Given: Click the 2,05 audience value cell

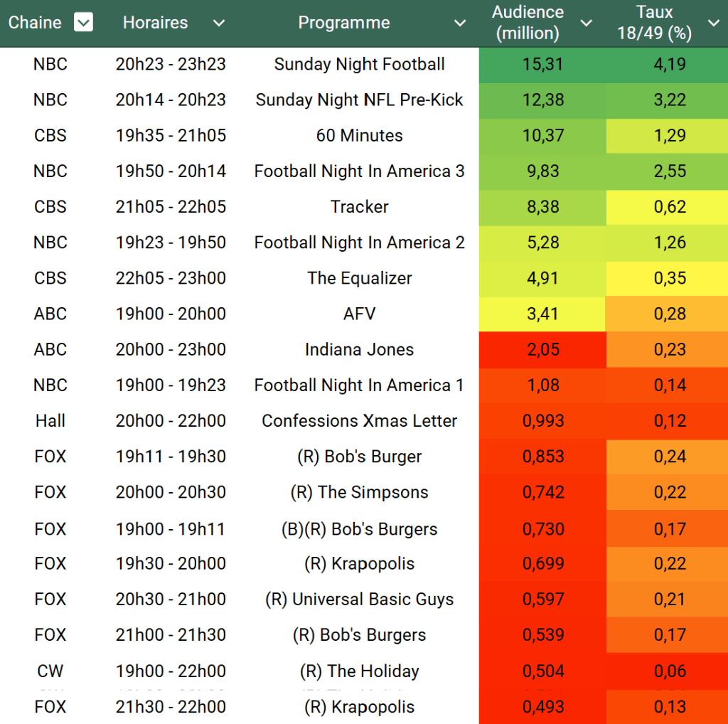Looking at the screenshot, I should pyautogui.click(x=542, y=350).
